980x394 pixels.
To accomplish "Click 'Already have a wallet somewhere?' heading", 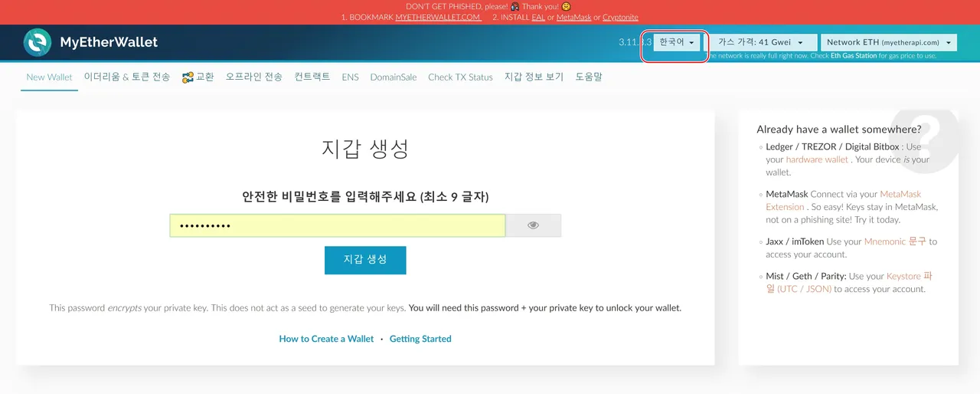I will pos(839,130).
